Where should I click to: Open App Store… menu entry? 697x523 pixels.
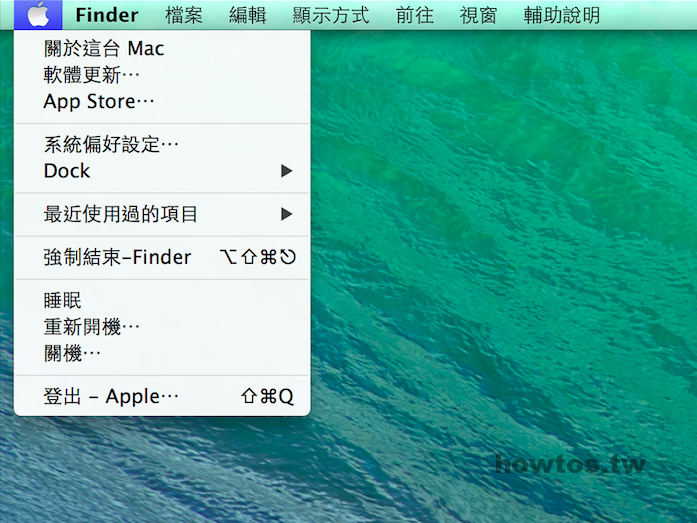[162, 101]
